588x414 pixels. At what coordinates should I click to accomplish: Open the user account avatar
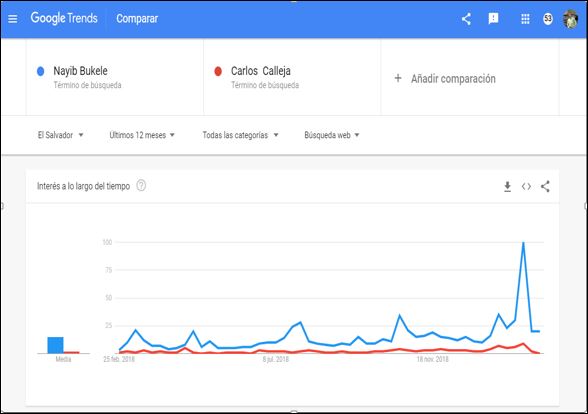tap(570, 19)
